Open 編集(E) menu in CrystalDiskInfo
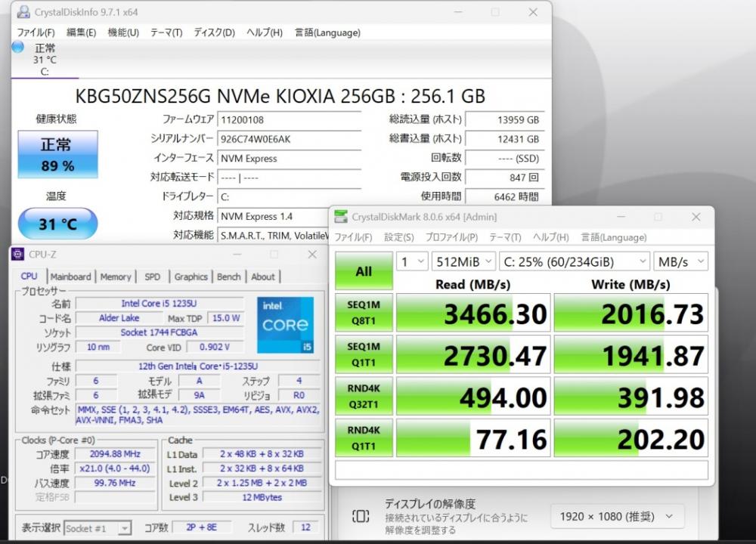This screenshot has height=544, width=756. pyautogui.click(x=81, y=32)
